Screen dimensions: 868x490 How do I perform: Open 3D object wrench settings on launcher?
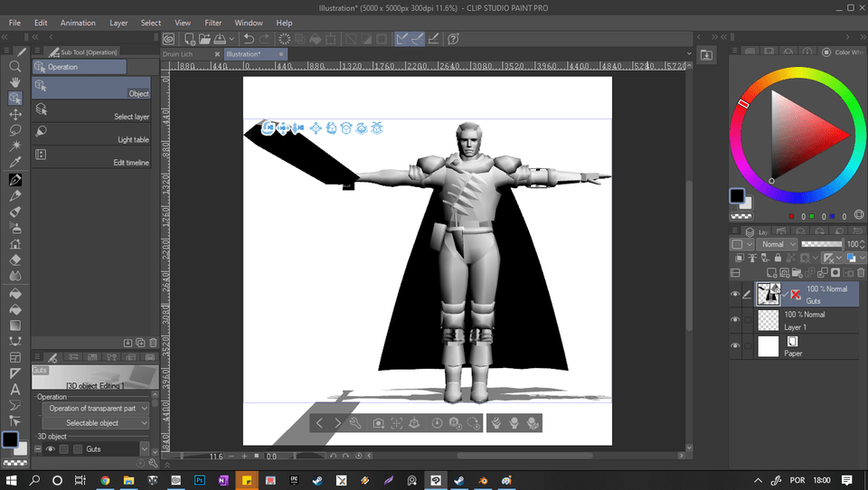point(355,424)
